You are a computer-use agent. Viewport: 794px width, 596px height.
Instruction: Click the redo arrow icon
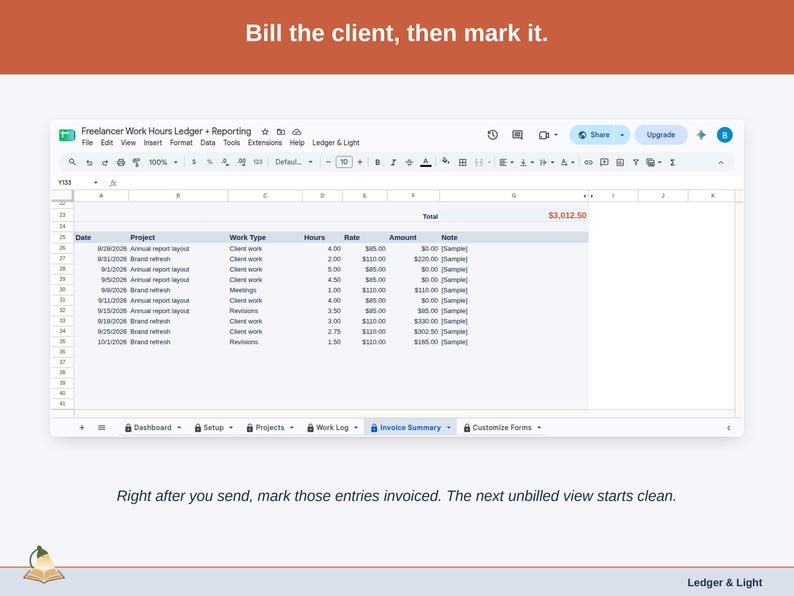pos(105,163)
